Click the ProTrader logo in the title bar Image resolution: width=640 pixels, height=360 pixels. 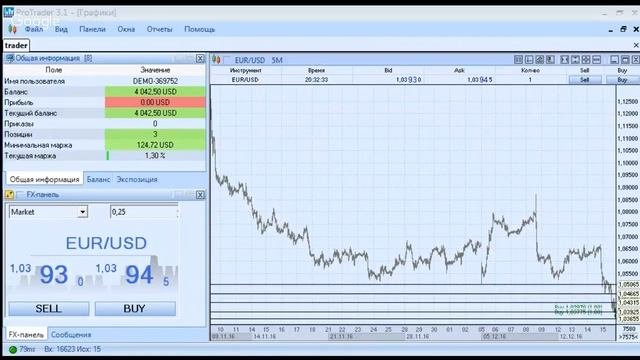8,12
